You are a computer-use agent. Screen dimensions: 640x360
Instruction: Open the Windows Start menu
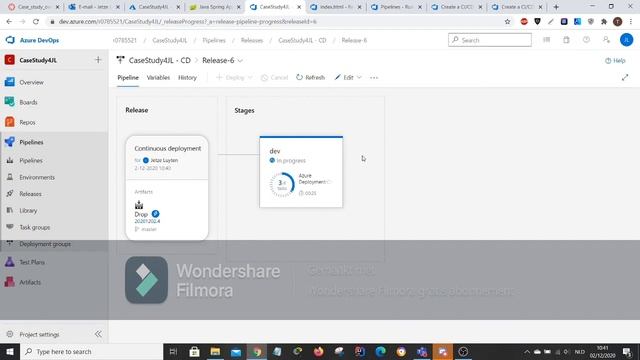(10, 351)
